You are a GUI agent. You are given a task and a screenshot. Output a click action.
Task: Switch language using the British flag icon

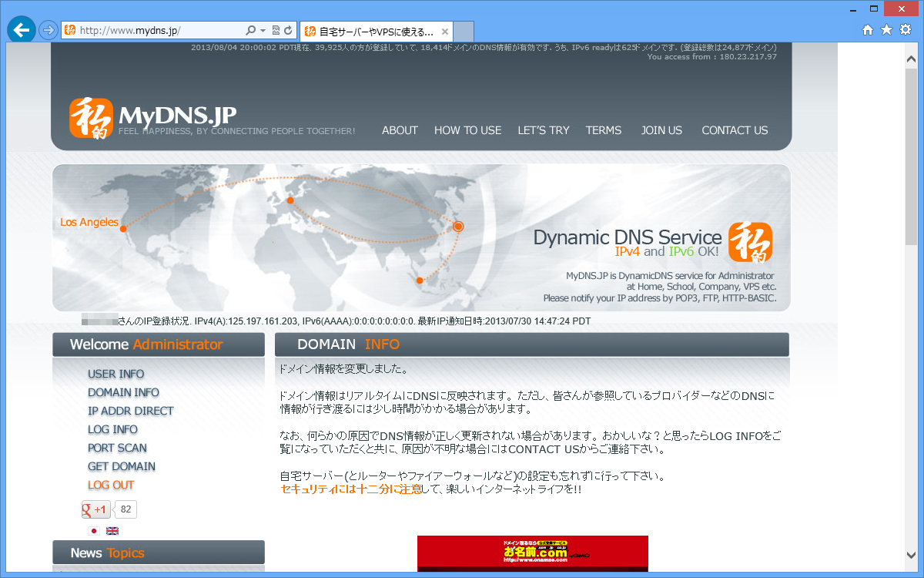click(x=112, y=531)
